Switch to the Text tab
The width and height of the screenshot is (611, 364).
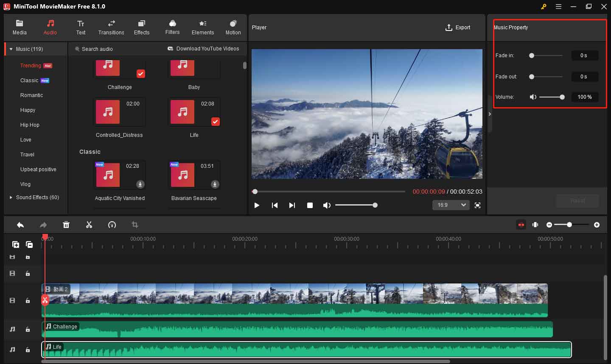click(81, 28)
